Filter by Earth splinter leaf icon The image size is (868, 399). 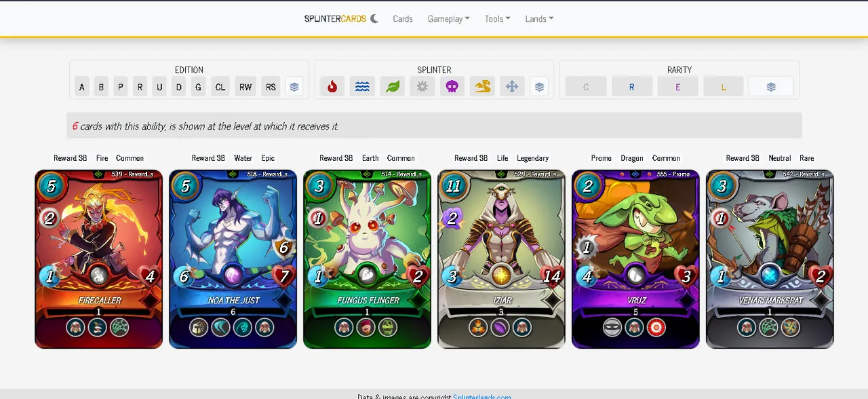(x=393, y=87)
